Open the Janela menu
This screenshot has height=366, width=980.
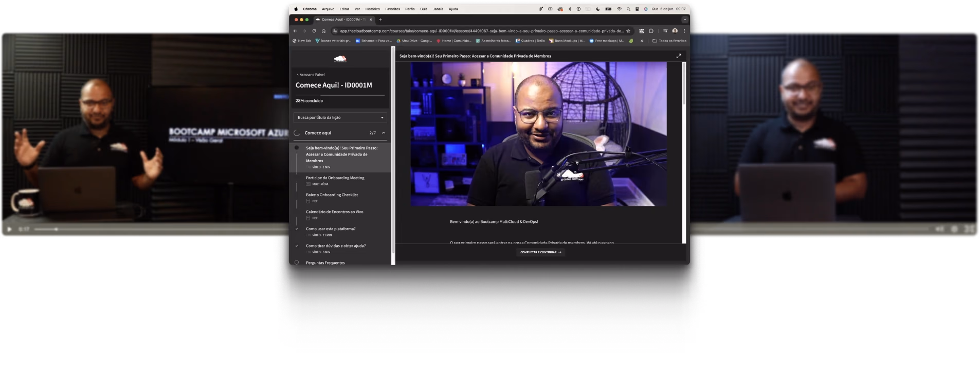(x=438, y=9)
